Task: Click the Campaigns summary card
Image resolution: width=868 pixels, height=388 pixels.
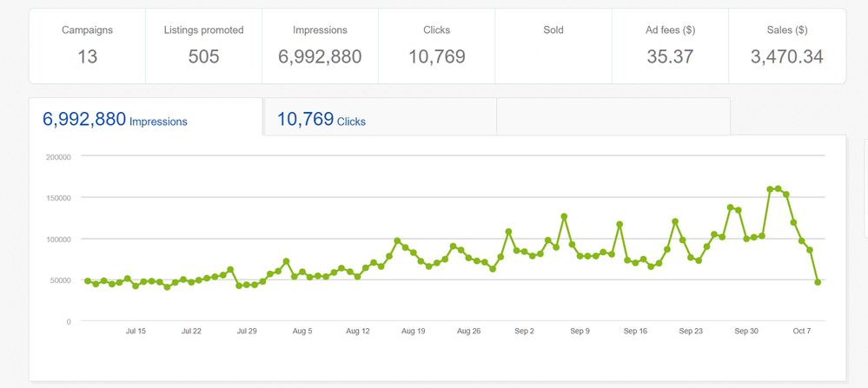Action: coord(87,46)
